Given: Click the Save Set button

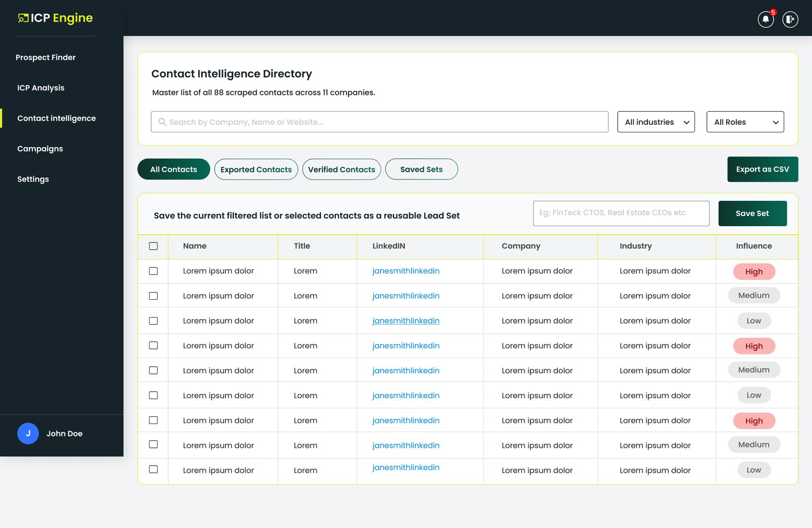Looking at the screenshot, I should (753, 214).
